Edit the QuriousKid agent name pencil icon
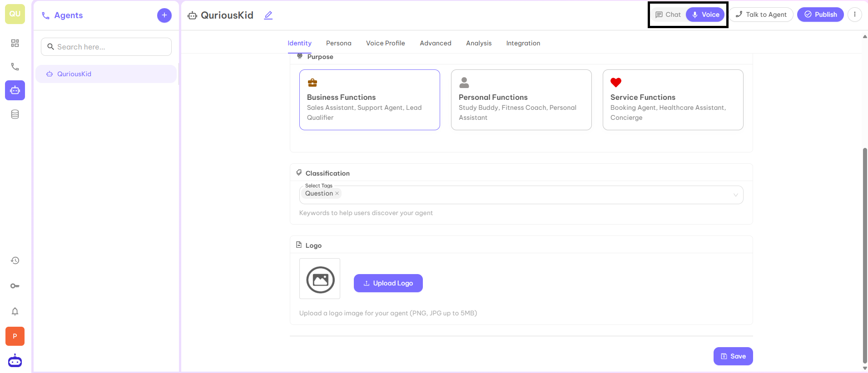 pos(268,15)
